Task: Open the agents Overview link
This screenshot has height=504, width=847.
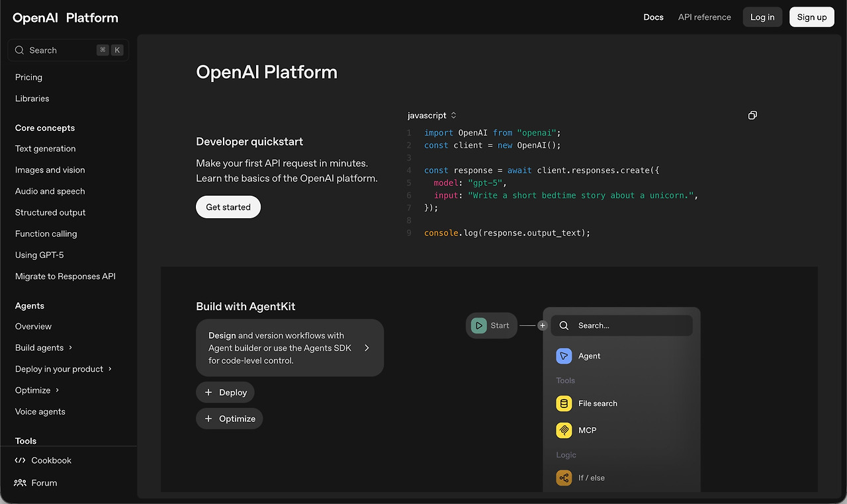Action: pos(33,327)
